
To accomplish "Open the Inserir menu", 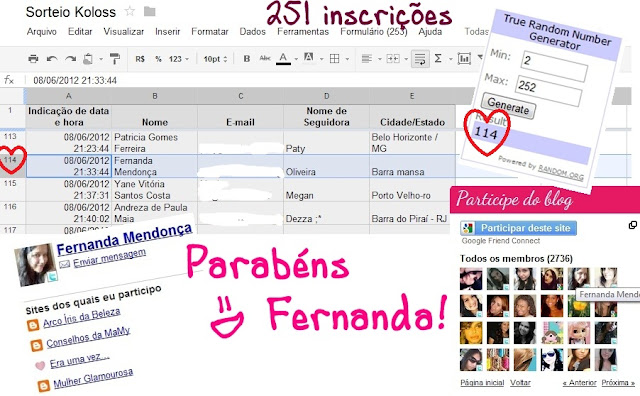I will (167, 31).
